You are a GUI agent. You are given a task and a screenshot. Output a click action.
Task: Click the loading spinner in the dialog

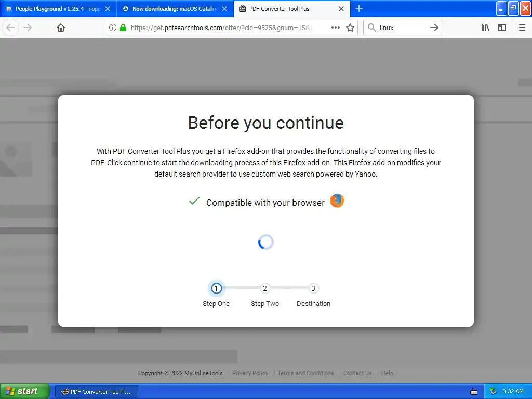(265, 242)
